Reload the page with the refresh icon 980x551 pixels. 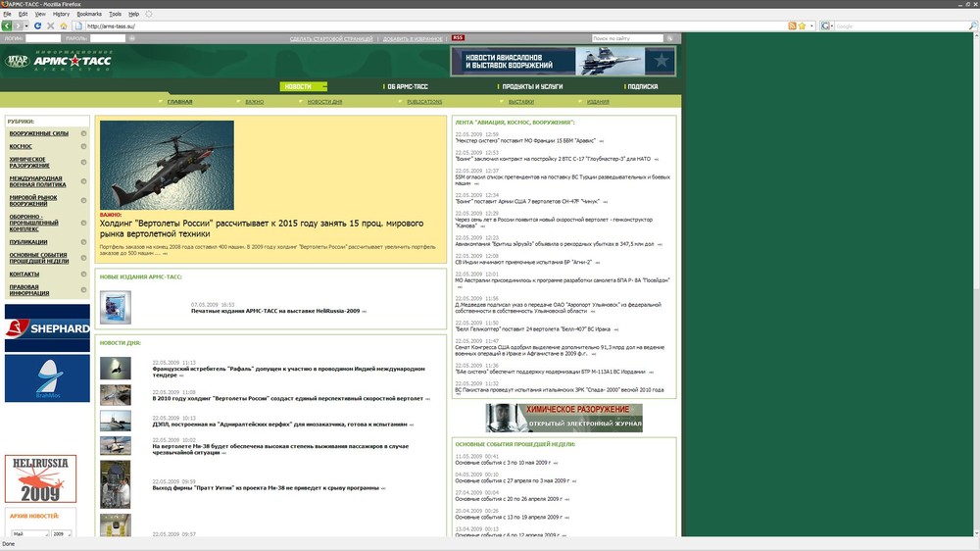[x=37, y=25]
